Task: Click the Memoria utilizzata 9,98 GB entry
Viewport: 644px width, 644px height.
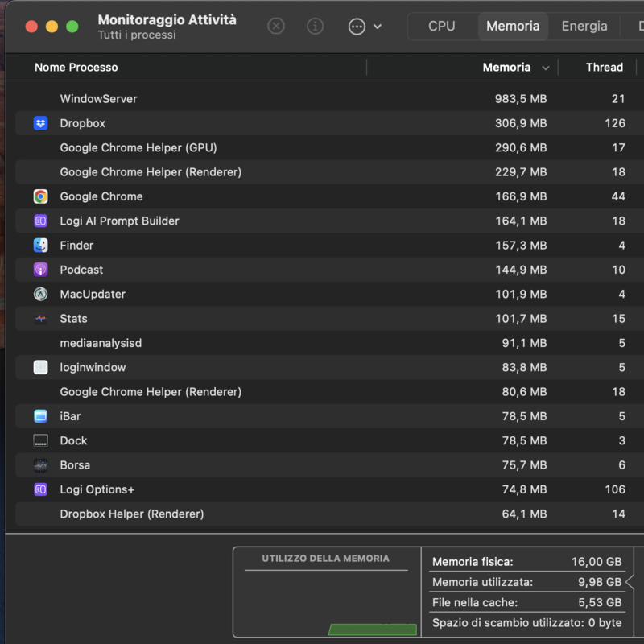Action: [527, 582]
